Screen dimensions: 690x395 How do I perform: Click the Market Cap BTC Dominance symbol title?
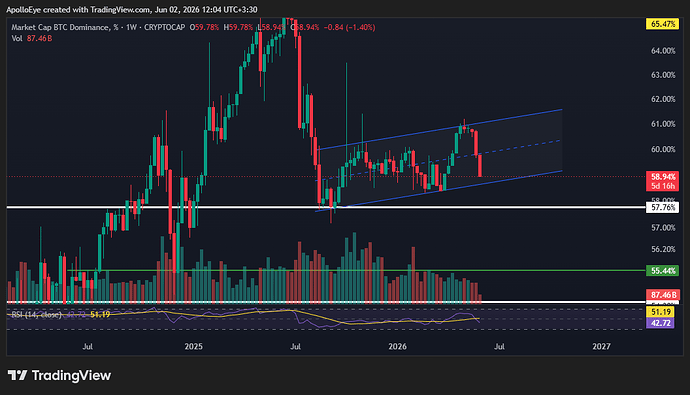64,27
